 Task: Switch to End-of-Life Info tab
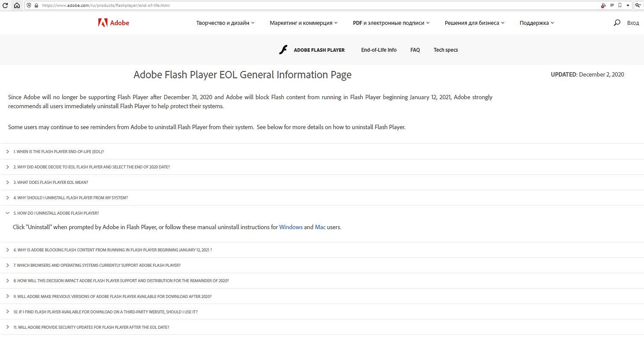379,50
